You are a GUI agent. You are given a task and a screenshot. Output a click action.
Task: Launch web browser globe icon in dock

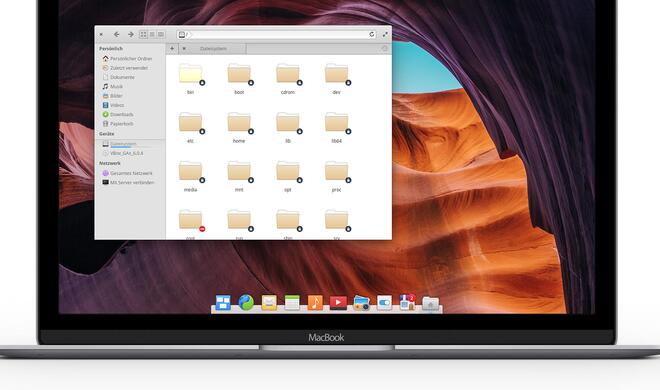pyautogui.click(x=246, y=302)
